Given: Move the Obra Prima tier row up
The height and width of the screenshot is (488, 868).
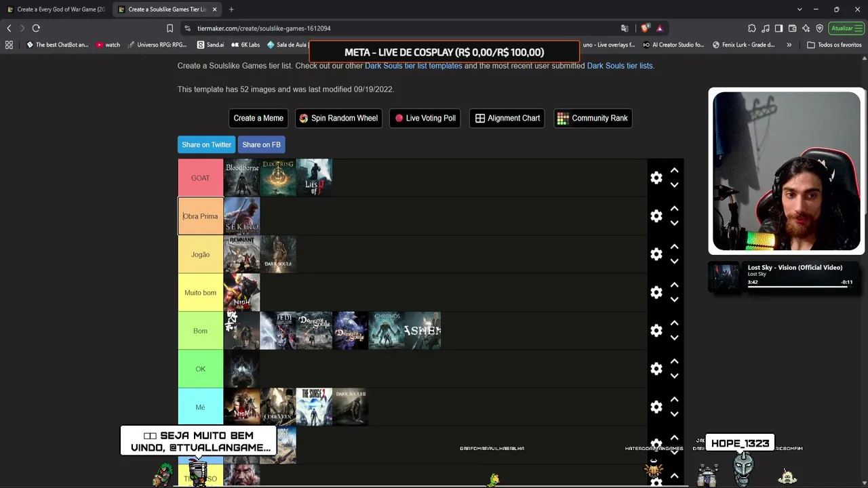Looking at the screenshot, I should (674, 209).
